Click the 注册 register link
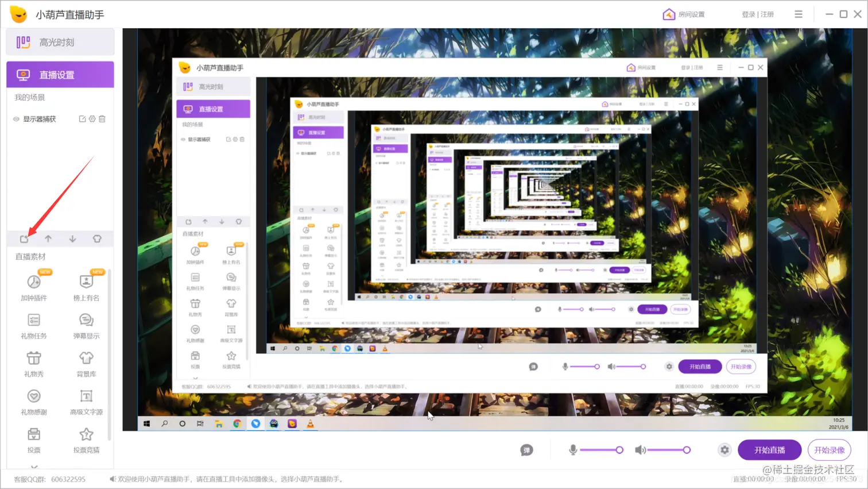 [x=767, y=14]
